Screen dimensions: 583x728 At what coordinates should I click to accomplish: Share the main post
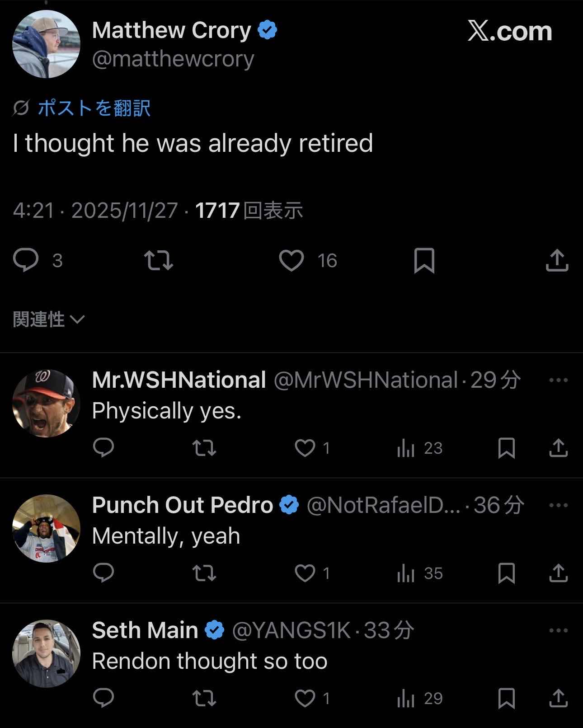pos(557,260)
